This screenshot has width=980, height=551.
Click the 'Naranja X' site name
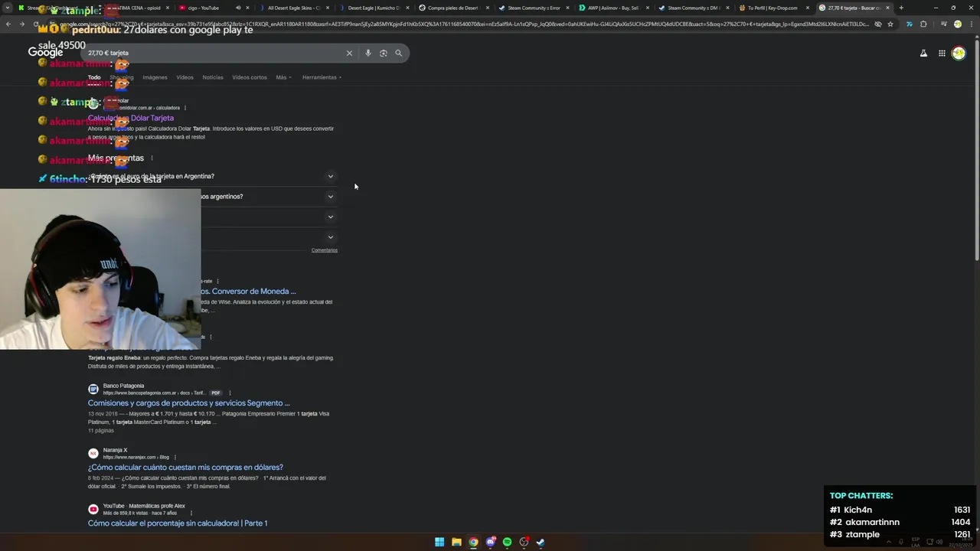click(115, 450)
